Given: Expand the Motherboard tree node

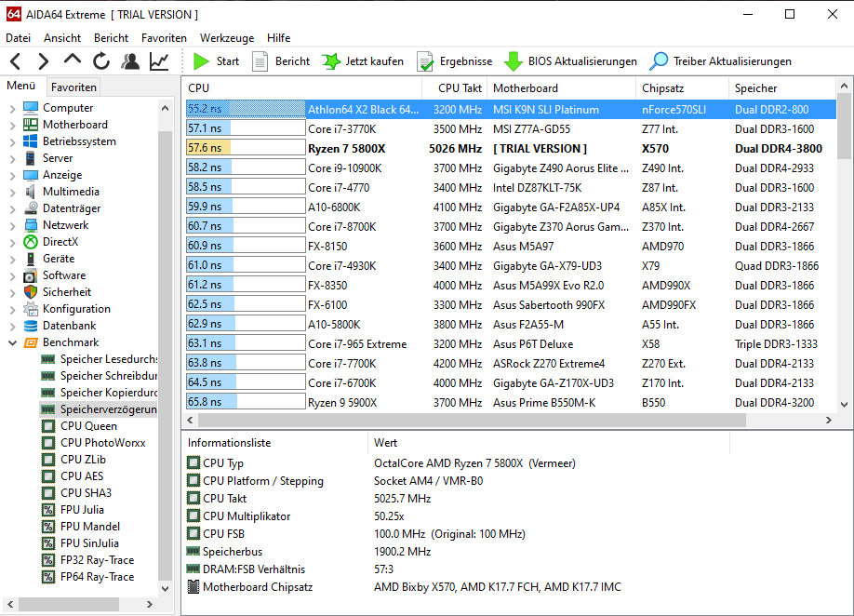Looking at the screenshot, I should 12,125.
